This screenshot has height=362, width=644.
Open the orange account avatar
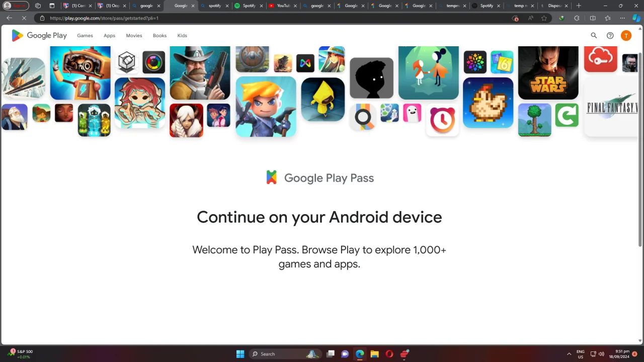click(x=626, y=36)
